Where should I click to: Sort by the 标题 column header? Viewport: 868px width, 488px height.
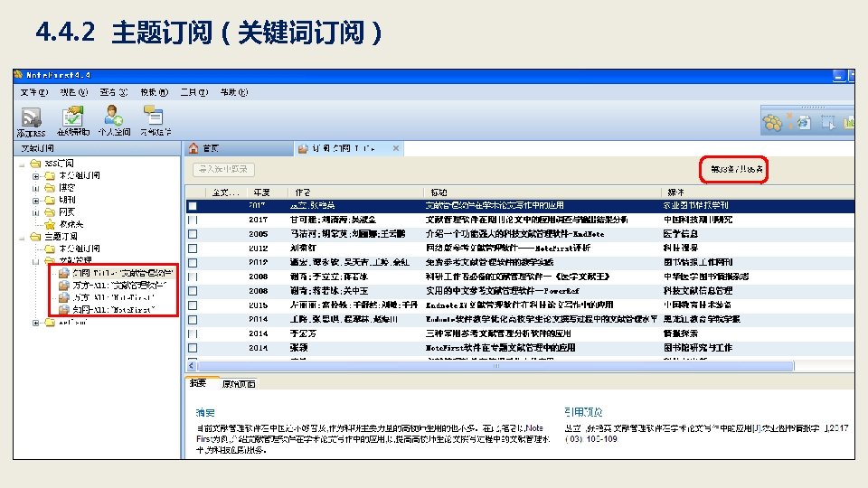pyautogui.click(x=542, y=192)
